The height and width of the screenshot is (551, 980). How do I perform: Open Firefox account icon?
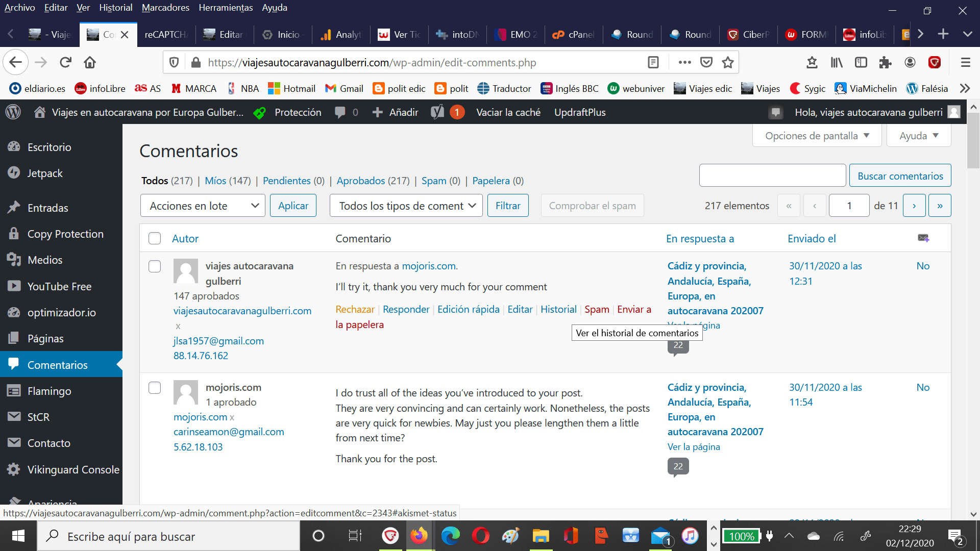click(x=910, y=62)
